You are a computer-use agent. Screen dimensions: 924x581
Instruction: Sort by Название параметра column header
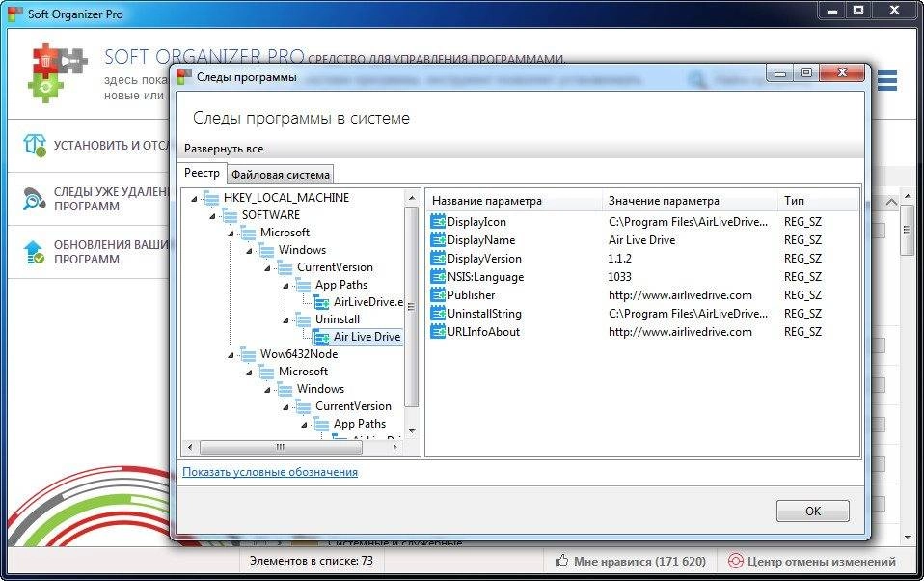click(x=514, y=201)
